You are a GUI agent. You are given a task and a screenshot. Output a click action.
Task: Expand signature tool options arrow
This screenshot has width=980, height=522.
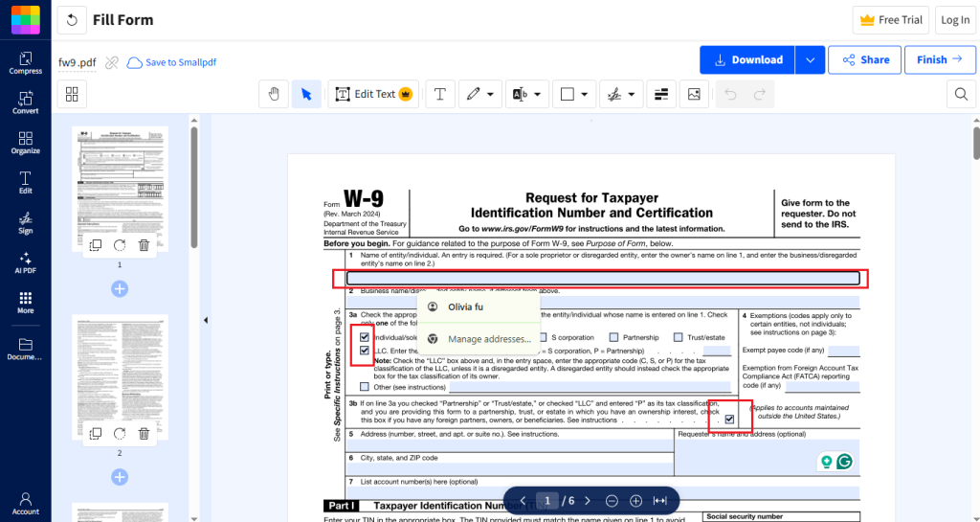coord(632,95)
